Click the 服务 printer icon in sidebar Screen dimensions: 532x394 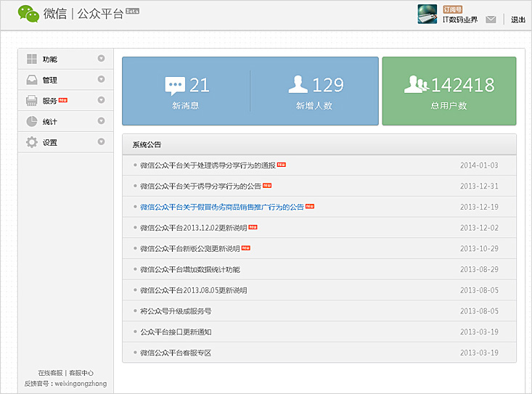pos(32,101)
